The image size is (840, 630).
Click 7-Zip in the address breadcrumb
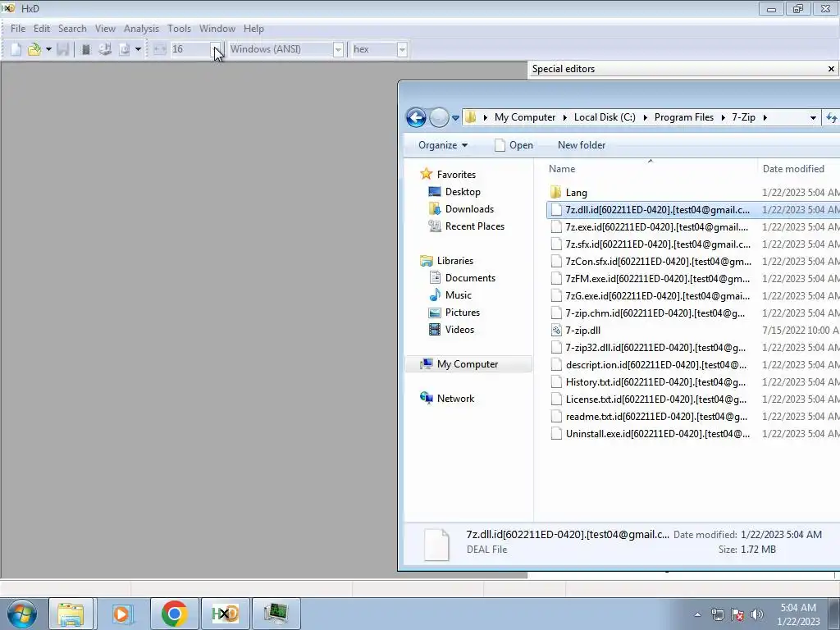point(743,117)
